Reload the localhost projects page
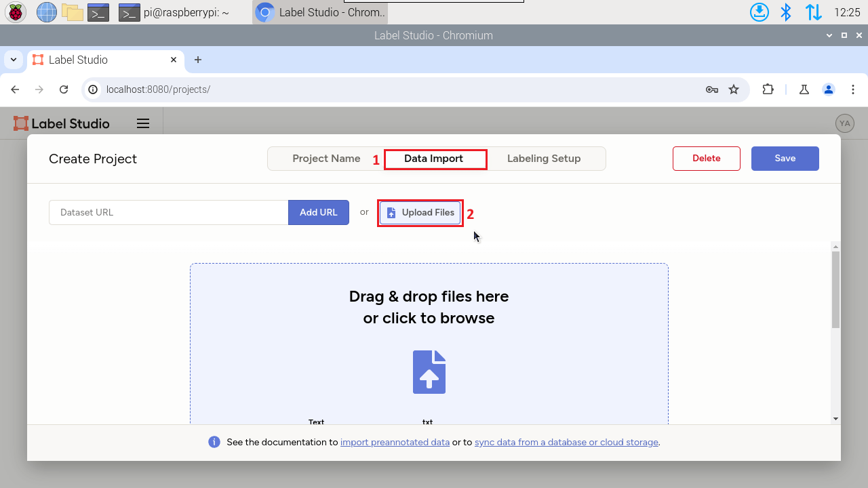The height and width of the screenshot is (488, 868). pyautogui.click(x=64, y=89)
